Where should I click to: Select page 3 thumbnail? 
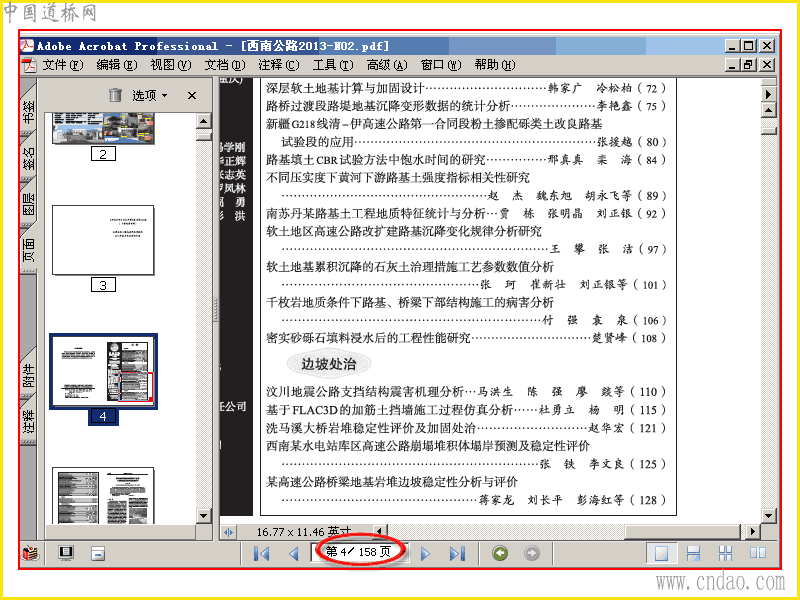[103, 240]
